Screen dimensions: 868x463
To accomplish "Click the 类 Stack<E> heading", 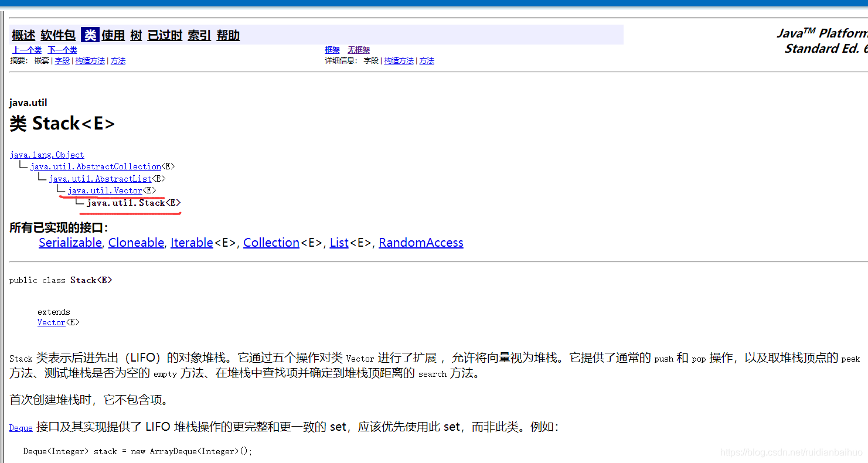I will coord(62,124).
